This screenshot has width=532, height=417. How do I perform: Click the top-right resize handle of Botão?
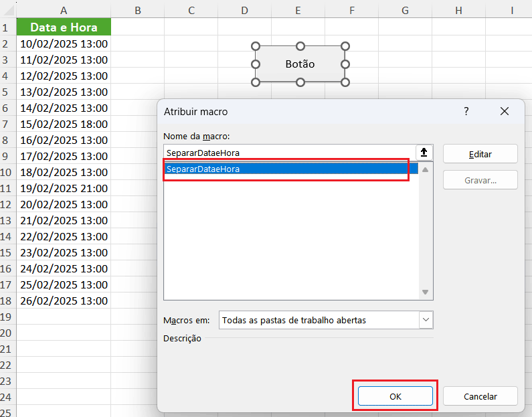pyautogui.click(x=345, y=46)
